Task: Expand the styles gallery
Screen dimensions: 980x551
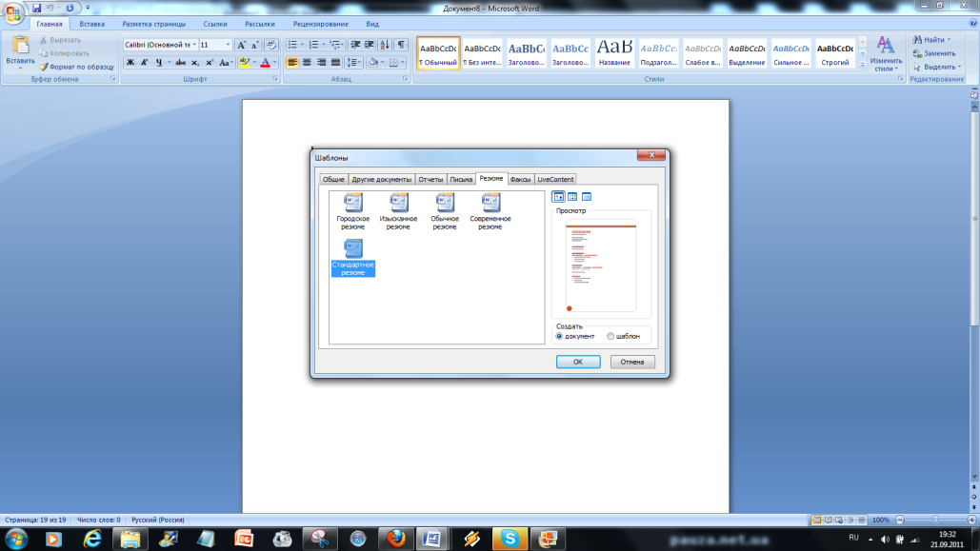Action: pos(863,65)
